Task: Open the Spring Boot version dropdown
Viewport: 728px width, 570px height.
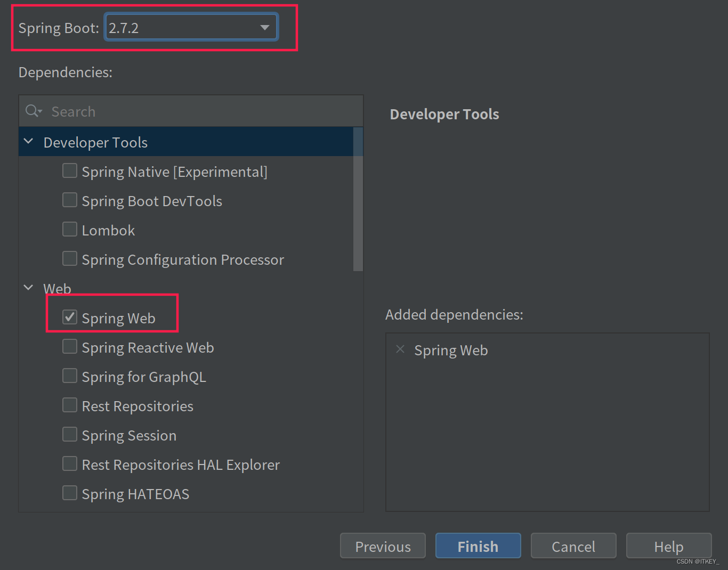Action: 191,28
